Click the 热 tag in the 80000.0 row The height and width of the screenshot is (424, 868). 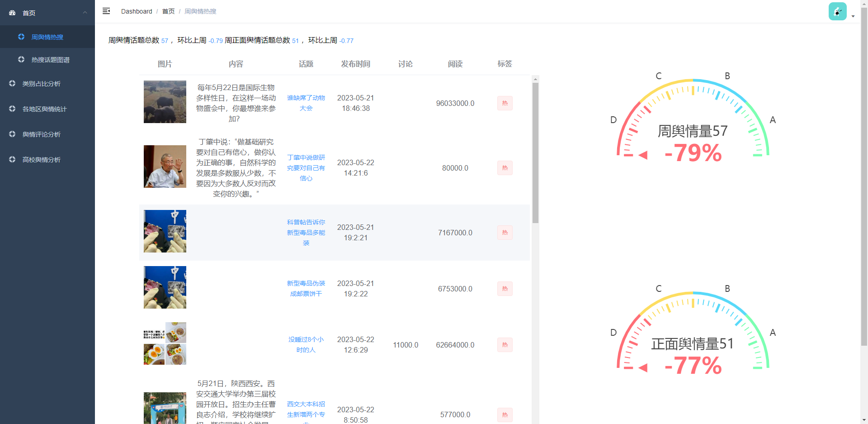point(505,168)
